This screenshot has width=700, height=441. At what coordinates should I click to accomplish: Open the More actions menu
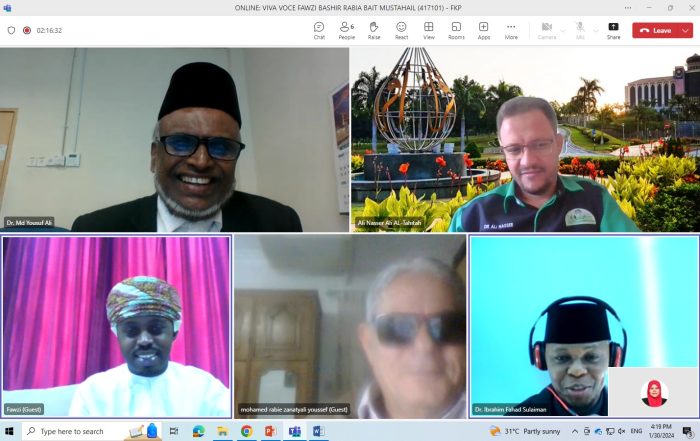click(x=511, y=30)
